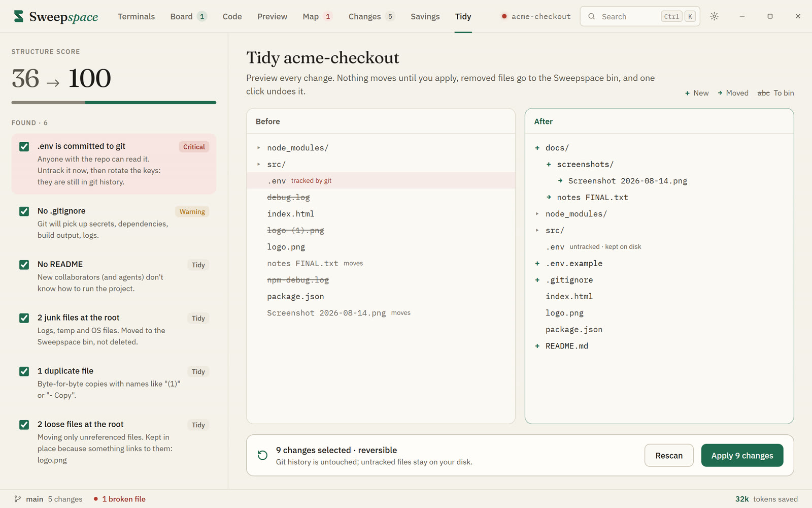
Task: Click the search magnifier icon
Action: tap(592, 16)
